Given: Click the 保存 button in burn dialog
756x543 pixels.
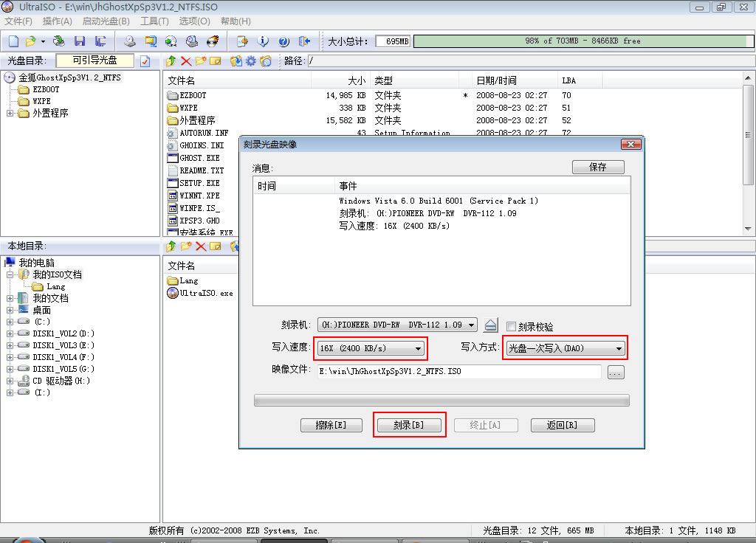Looking at the screenshot, I should click(598, 167).
